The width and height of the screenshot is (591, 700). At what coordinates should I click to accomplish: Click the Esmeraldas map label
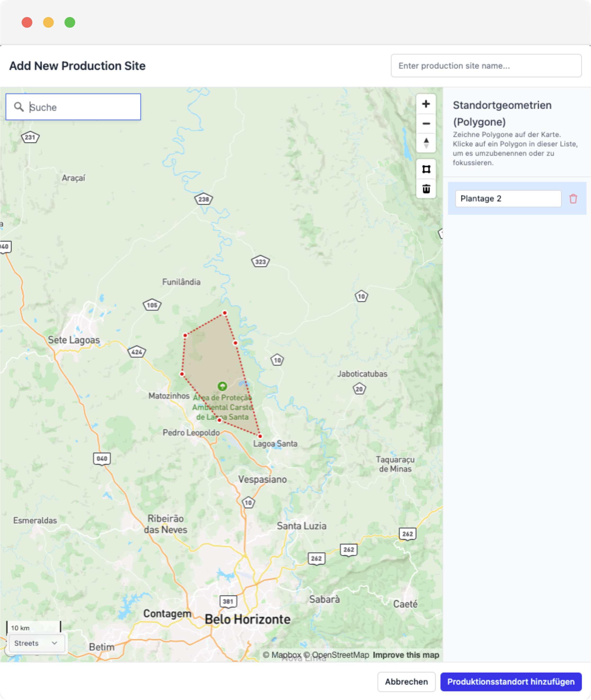click(35, 520)
